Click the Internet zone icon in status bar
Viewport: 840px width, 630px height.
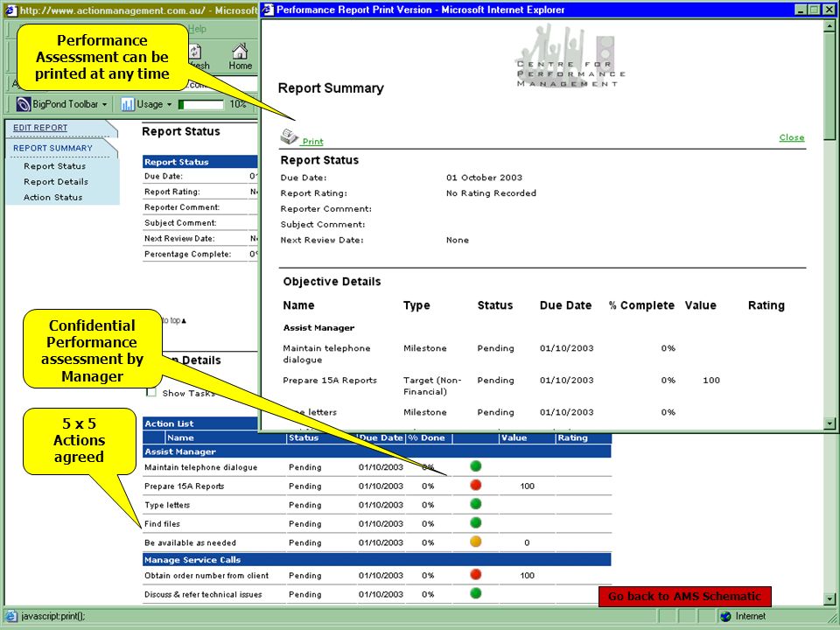[x=725, y=616]
